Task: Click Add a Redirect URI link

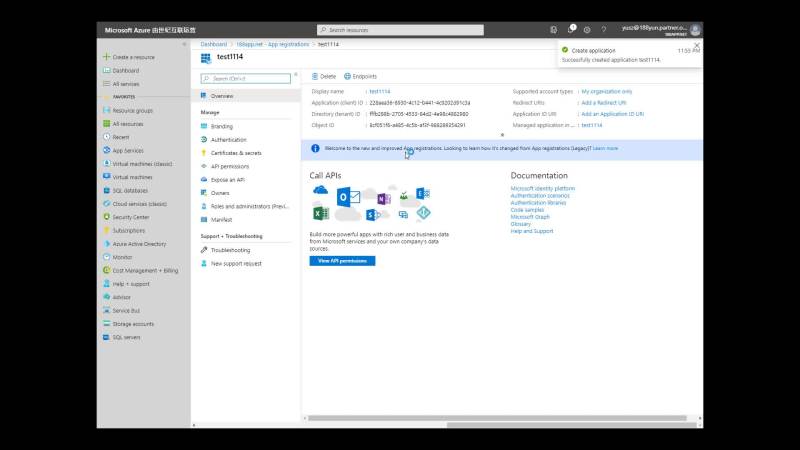Action: [604, 103]
